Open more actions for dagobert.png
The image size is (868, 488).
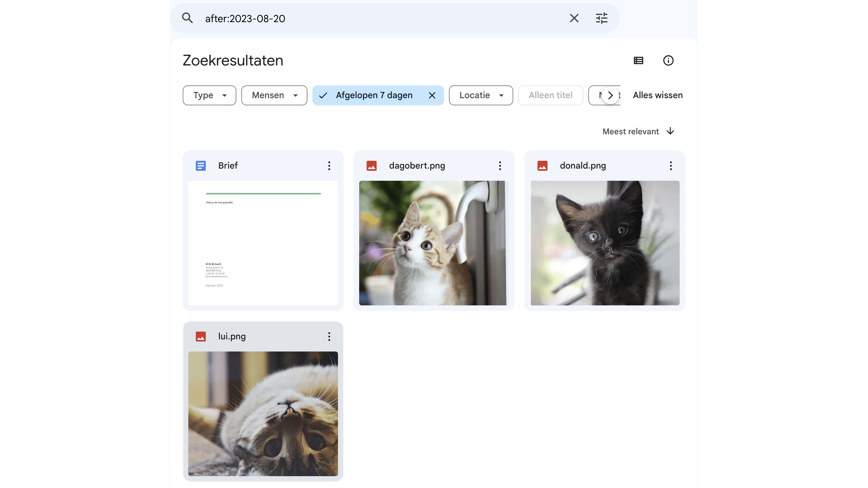click(500, 166)
